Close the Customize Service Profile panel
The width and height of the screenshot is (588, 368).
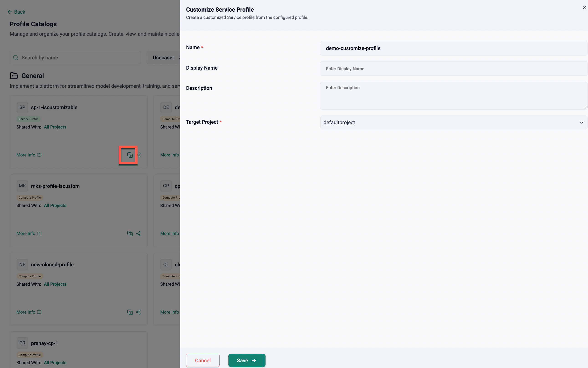pyautogui.click(x=584, y=8)
